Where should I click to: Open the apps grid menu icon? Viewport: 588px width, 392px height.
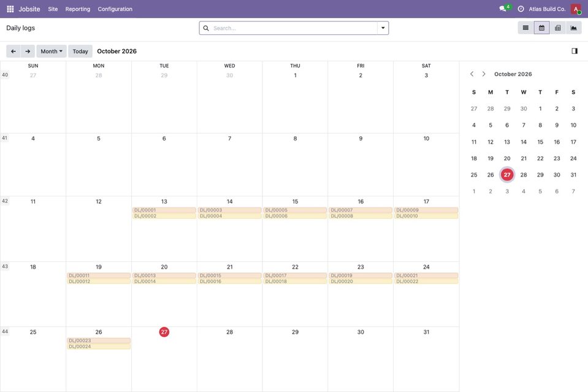point(10,9)
